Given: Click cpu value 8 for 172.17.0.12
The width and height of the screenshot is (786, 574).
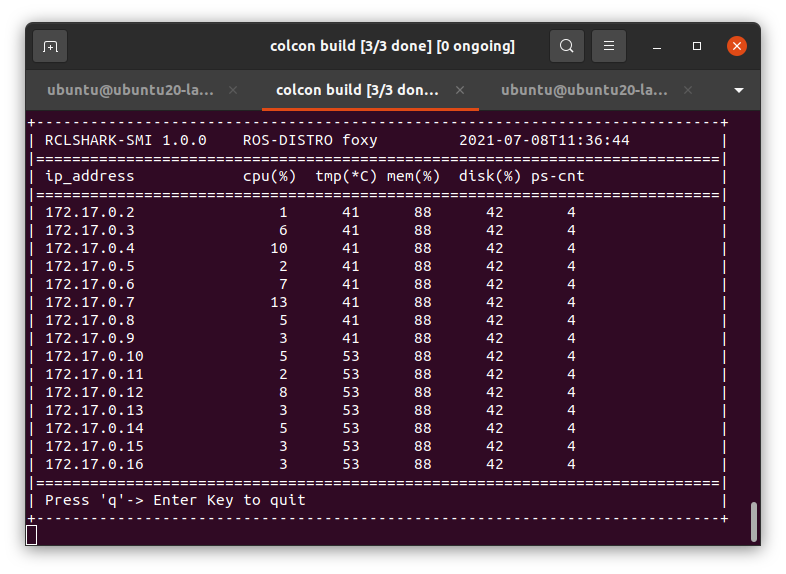Looking at the screenshot, I should (283, 393).
